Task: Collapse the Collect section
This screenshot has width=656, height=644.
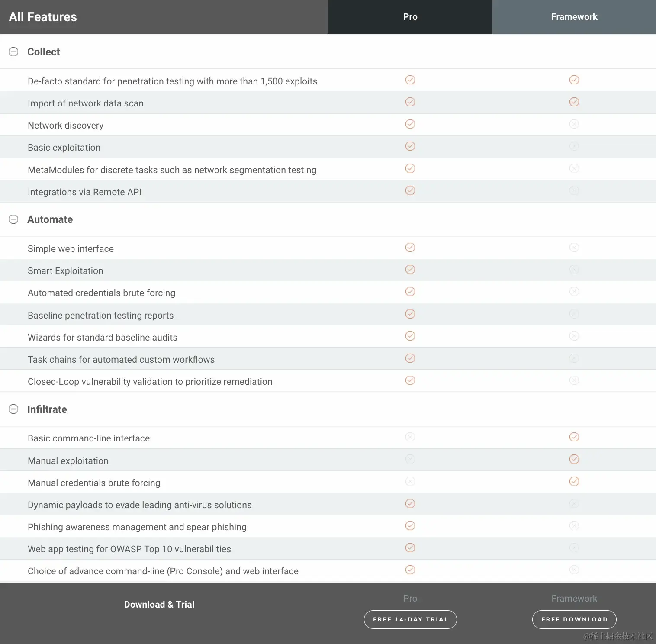Action: (13, 52)
